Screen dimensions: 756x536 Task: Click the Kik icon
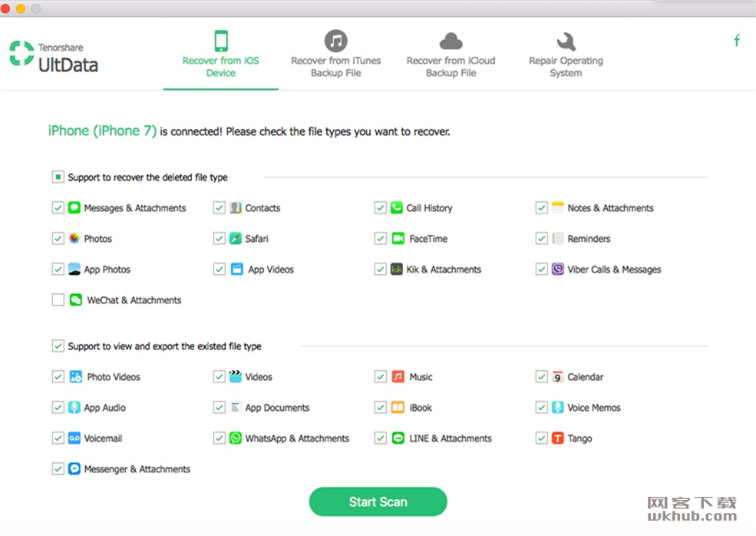(x=396, y=270)
